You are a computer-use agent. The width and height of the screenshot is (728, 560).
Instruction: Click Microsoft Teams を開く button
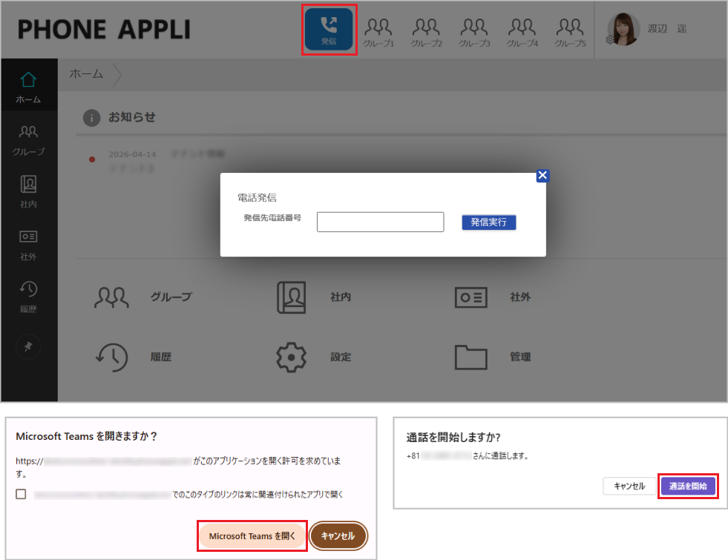tap(252, 536)
